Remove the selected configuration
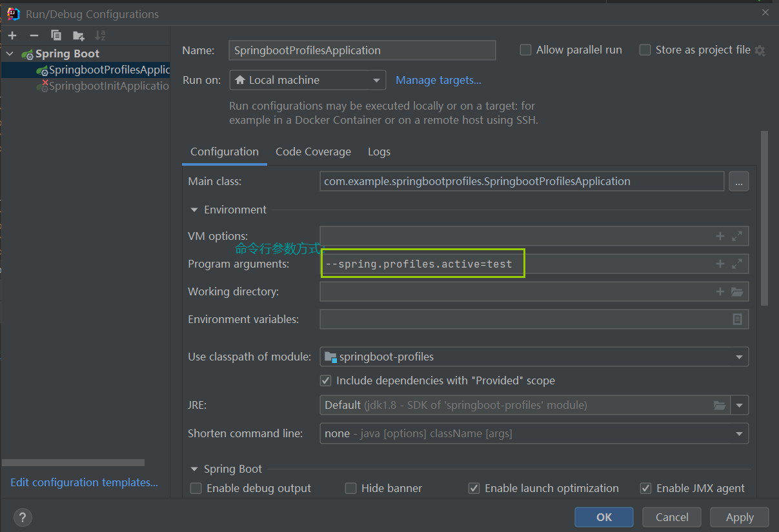This screenshot has height=532, width=779. pos(34,35)
